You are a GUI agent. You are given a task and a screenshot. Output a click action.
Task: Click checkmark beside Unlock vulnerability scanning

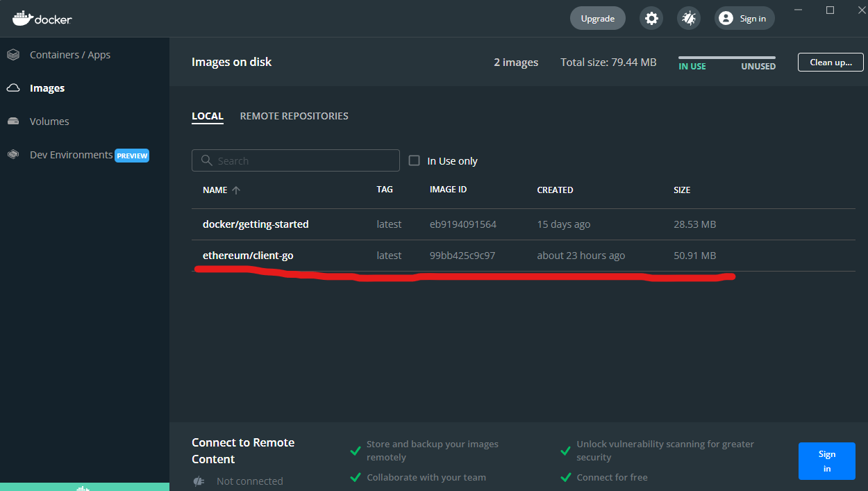click(565, 451)
